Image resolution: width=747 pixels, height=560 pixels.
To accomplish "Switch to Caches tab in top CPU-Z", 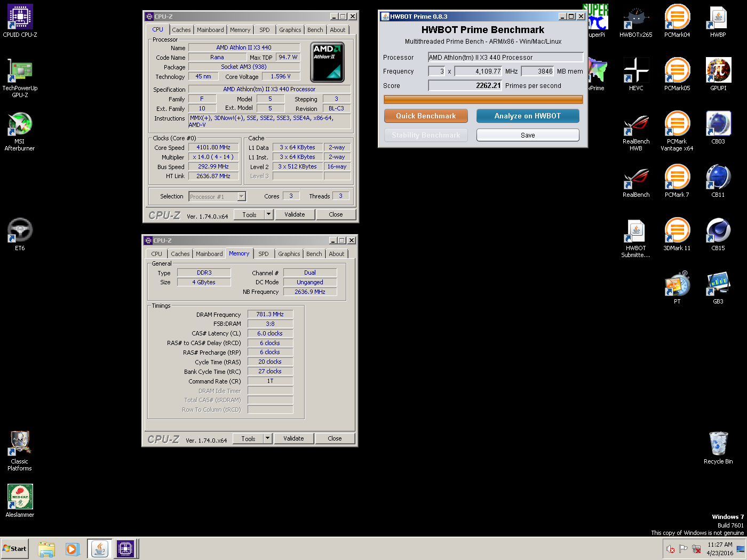I will coord(181,30).
